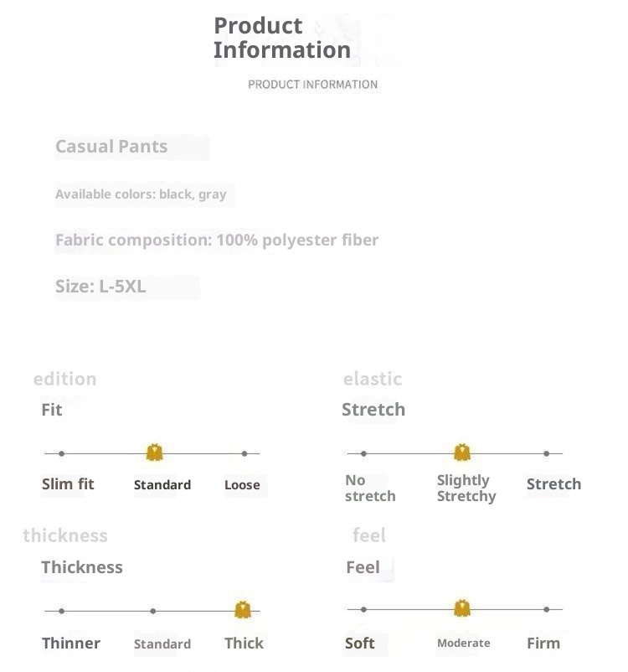Select the No stretch dot marker
The image size is (628, 672).
(x=363, y=453)
